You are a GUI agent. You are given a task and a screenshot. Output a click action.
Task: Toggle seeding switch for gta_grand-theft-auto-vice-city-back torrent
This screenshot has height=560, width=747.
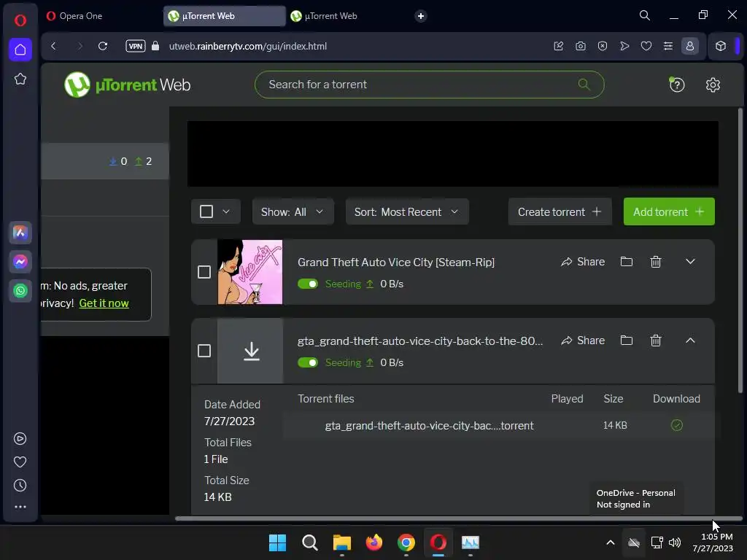308,363
